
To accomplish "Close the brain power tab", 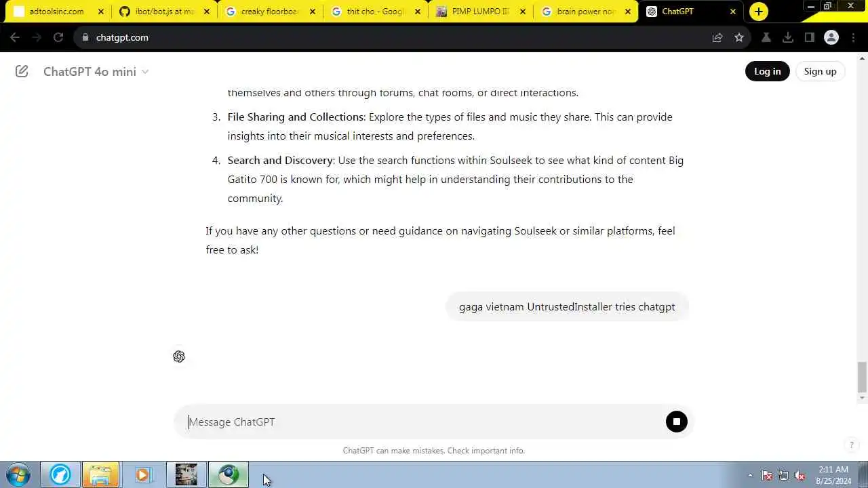I will [x=627, y=12].
